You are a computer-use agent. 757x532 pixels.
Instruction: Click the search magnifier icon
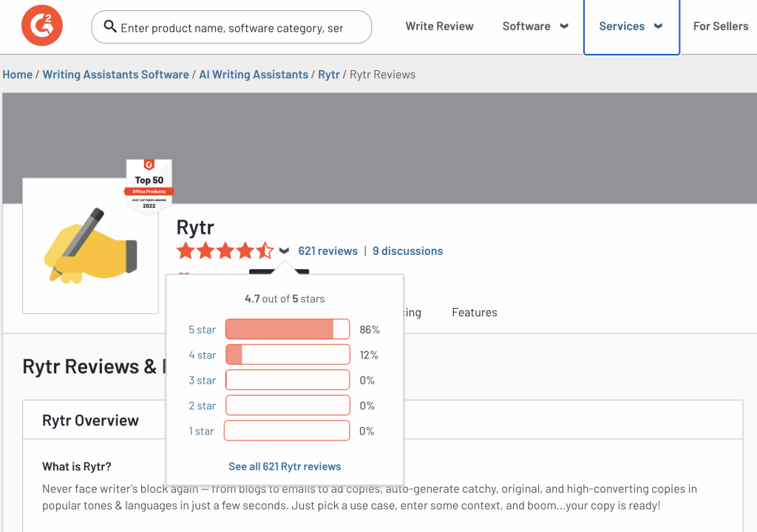pos(110,27)
